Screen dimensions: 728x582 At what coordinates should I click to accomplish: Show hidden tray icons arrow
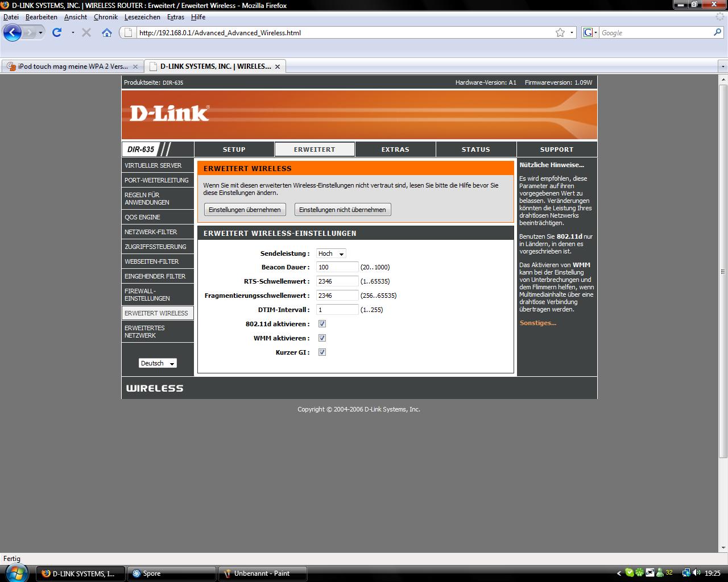[619, 573]
